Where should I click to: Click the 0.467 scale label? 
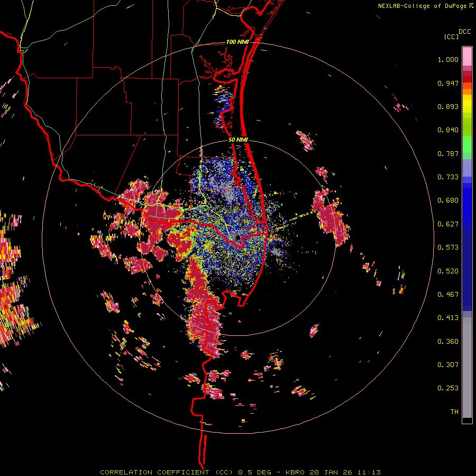click(x=448, y=294)
